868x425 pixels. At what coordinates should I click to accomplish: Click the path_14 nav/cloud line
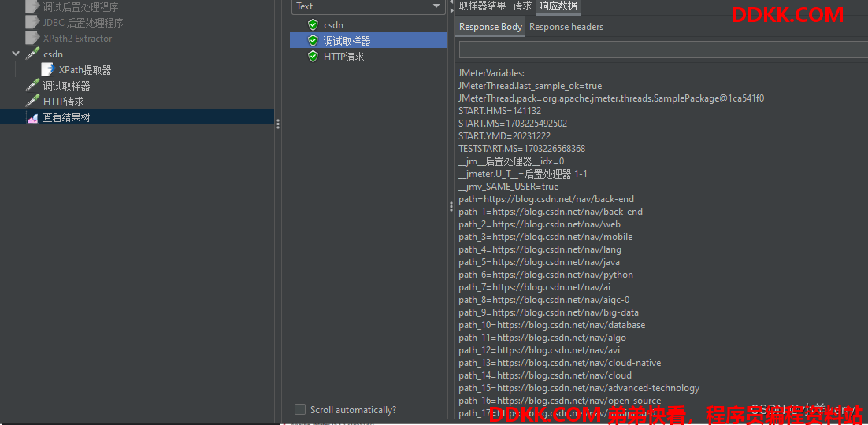click(x=545, y=375)
